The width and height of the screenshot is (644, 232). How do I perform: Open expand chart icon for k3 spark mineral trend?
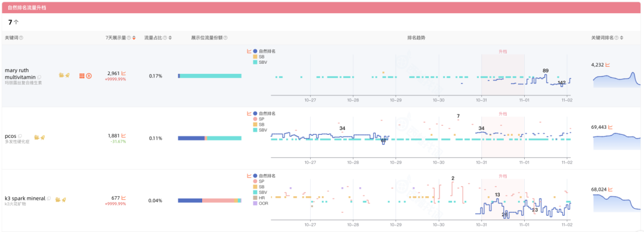pos(249,176)
